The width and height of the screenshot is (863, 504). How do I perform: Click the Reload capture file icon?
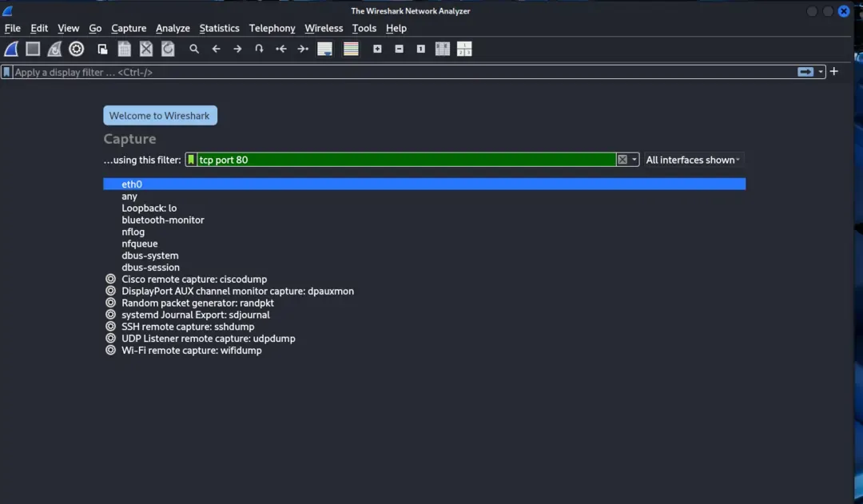point(168,49)
